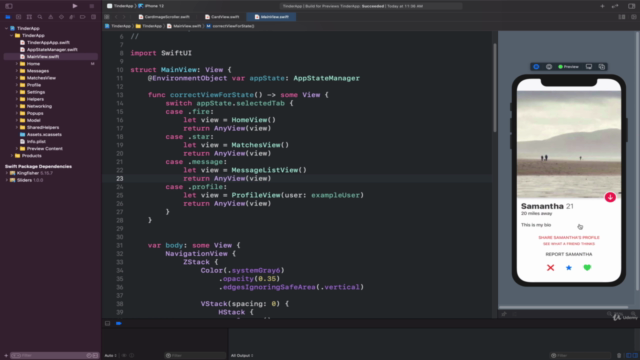Viewport: 640px width, 360px height.
Task: Expand the Profile folder
Action: pos(17,85)
